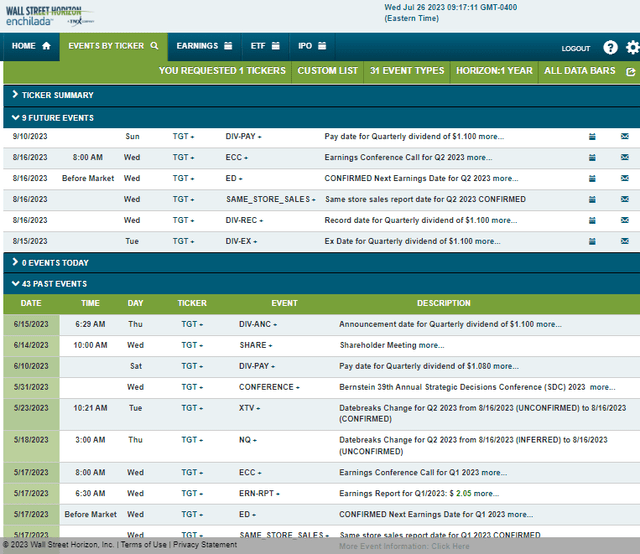Select 5/23/2023 date cell
Viewport: 640px width, 554px height.
click(31, 414)
